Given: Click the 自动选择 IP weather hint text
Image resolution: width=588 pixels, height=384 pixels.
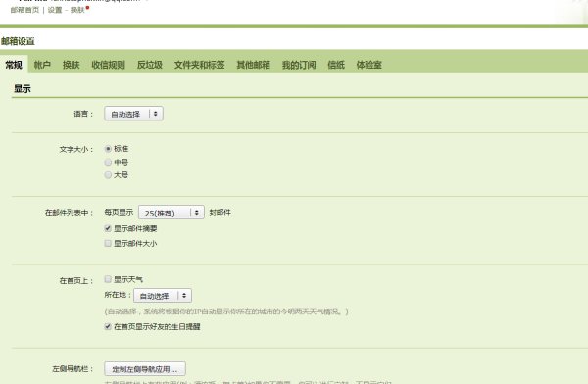Looking at the screenshot, I should pos(226,312).
